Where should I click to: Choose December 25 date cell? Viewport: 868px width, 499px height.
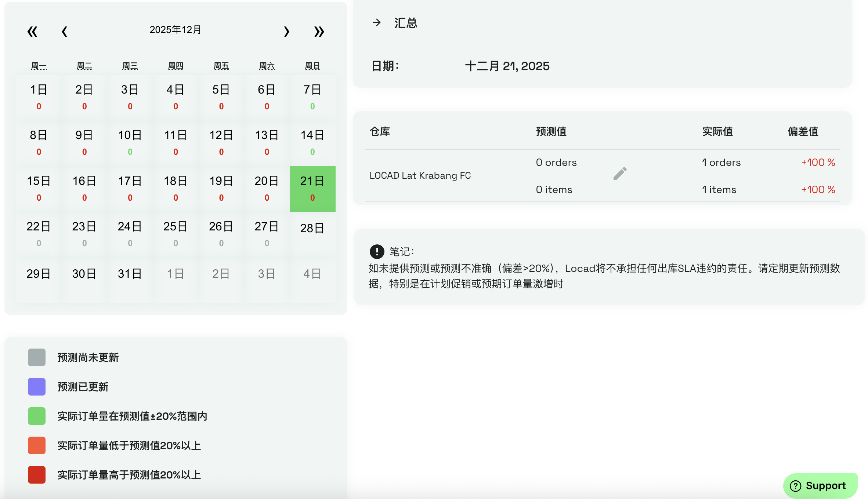[x=176, y=234]
